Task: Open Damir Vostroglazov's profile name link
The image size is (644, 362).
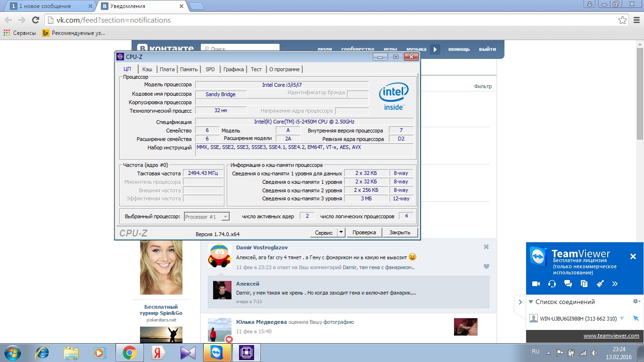Action: pyautogui.click(x=262, y=247)
